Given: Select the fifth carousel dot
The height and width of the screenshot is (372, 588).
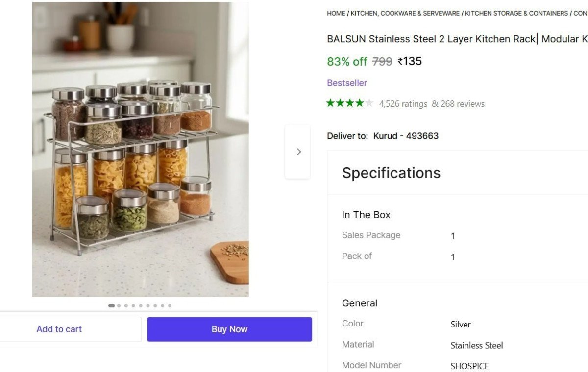Looking at the screenshot, I should click(141, 305).
